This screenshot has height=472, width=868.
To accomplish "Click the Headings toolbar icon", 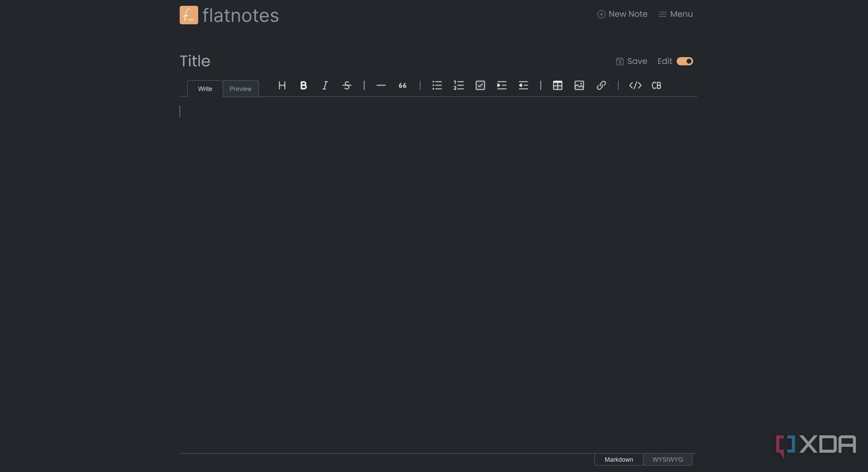I will tap(282, 85).
